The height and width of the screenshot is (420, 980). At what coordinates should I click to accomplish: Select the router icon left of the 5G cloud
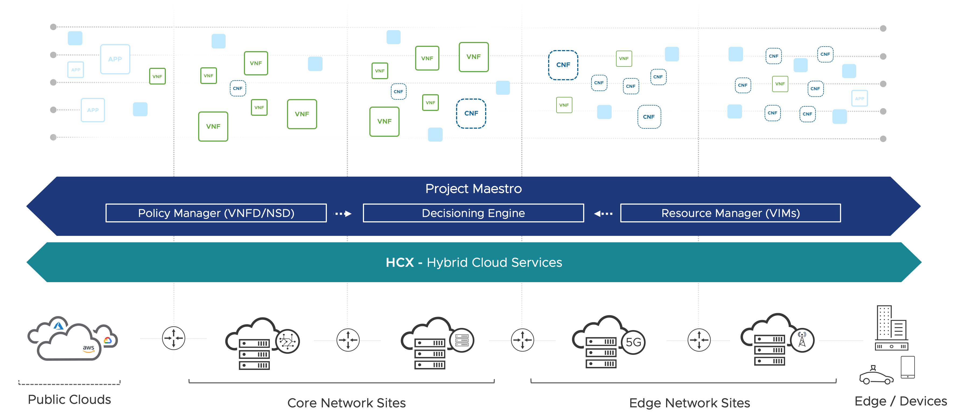pyautogui.click(x=522, y=340)
